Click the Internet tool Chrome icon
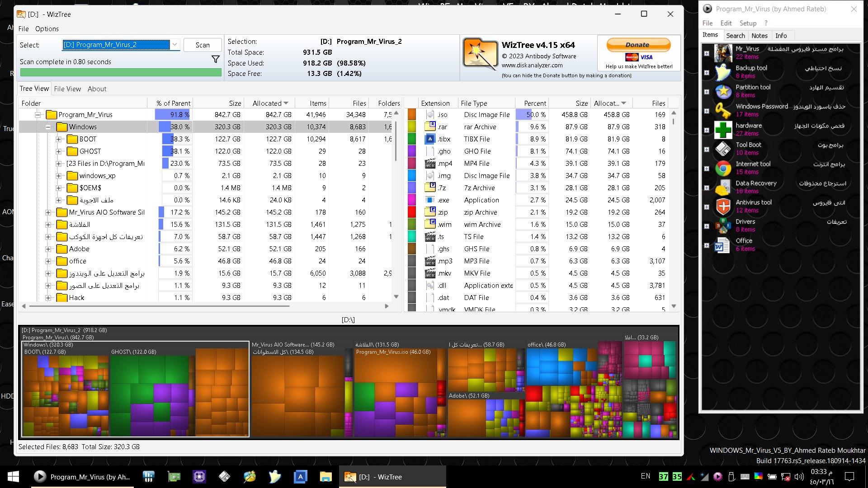Screen dimensions: 868x488 [723, 169]
